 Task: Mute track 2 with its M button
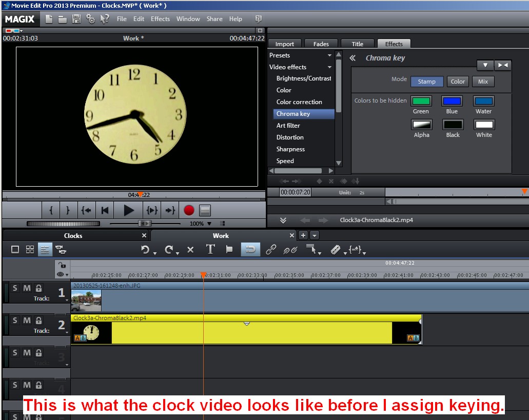(x=27, y=320)
